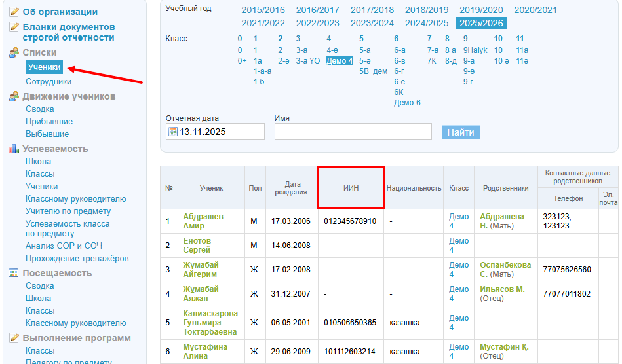
Task: Click the people icon beside Списки
Action: pos(14,52)
